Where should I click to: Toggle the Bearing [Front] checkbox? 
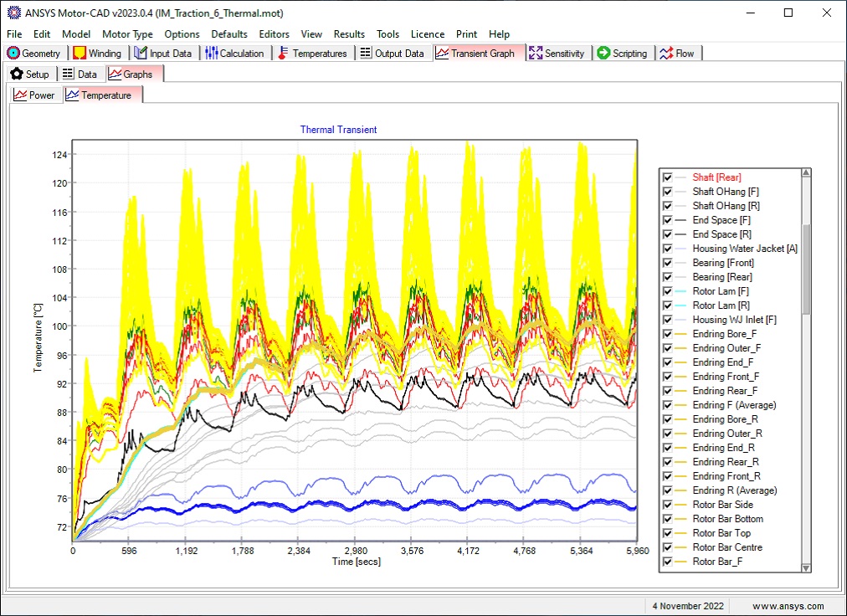pyautogui.click(x=668, y=263)
